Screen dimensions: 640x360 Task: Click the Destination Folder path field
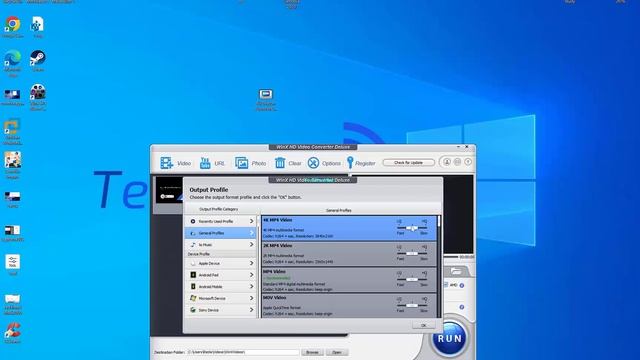click(243, 352)
